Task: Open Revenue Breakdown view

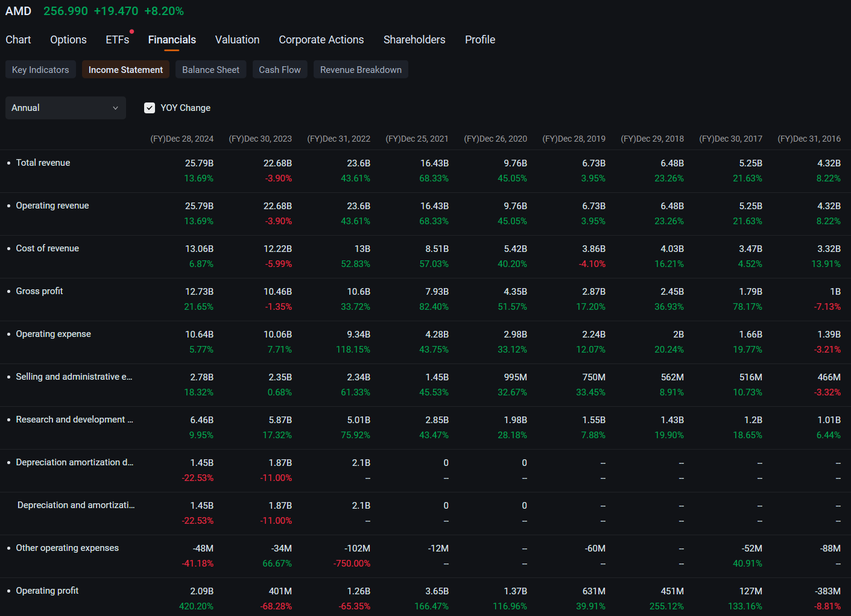Action: [x=361, y=70]
